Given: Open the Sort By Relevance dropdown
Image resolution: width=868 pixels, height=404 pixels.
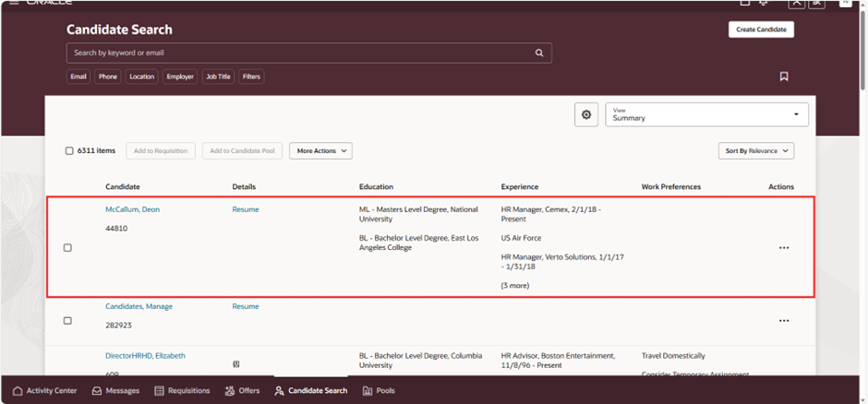Looking at the screenshot, I should [756, 151].
